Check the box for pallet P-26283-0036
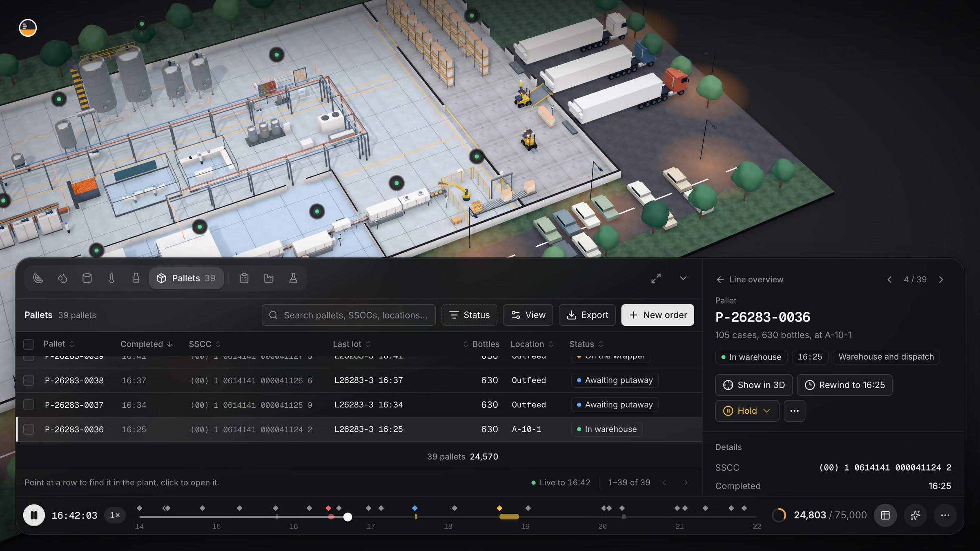Viewport: 980px width, 551px height. (x=29, y=429)
